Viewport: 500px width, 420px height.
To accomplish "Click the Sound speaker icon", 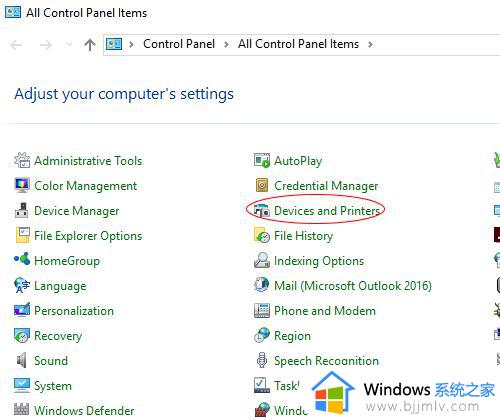I will click(21, 360).
